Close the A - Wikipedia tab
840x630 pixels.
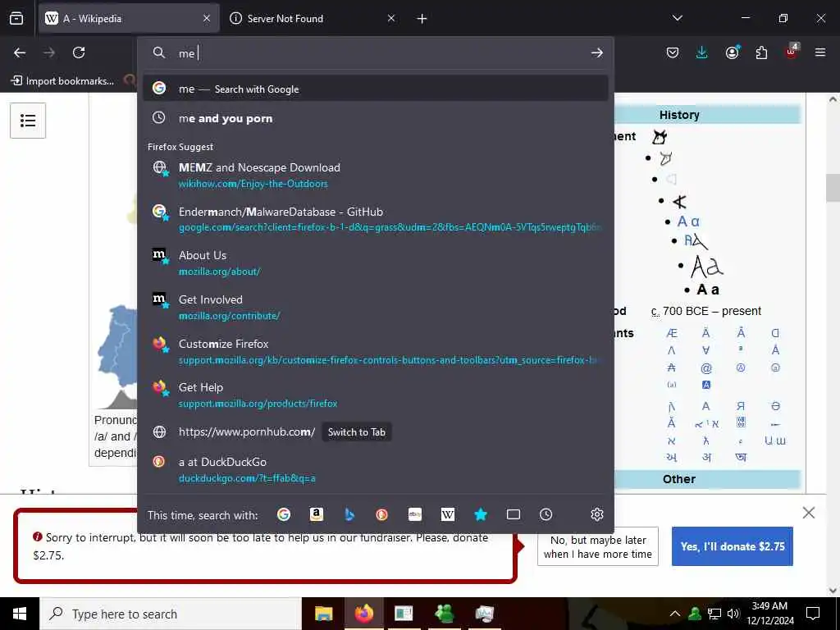pos(207,19)
